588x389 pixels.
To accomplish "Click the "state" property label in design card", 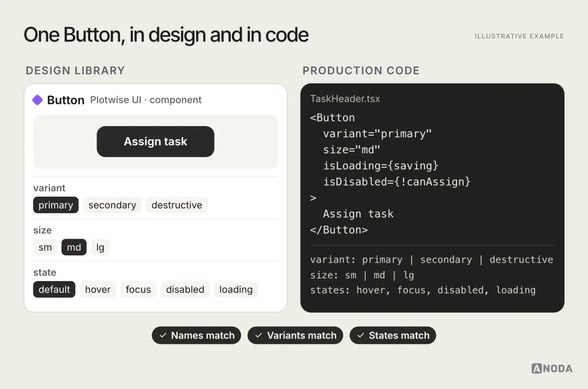I will pos(45,272).
